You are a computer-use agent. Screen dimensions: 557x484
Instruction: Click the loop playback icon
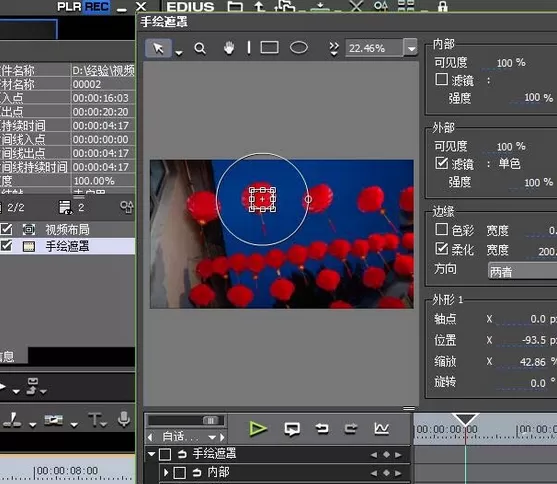coord(292,429)
